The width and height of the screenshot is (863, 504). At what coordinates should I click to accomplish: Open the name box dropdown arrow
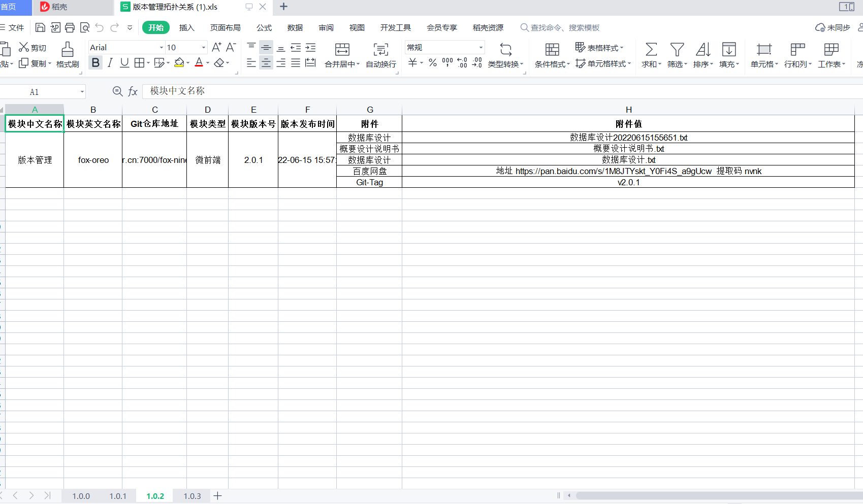coord(82,92)
